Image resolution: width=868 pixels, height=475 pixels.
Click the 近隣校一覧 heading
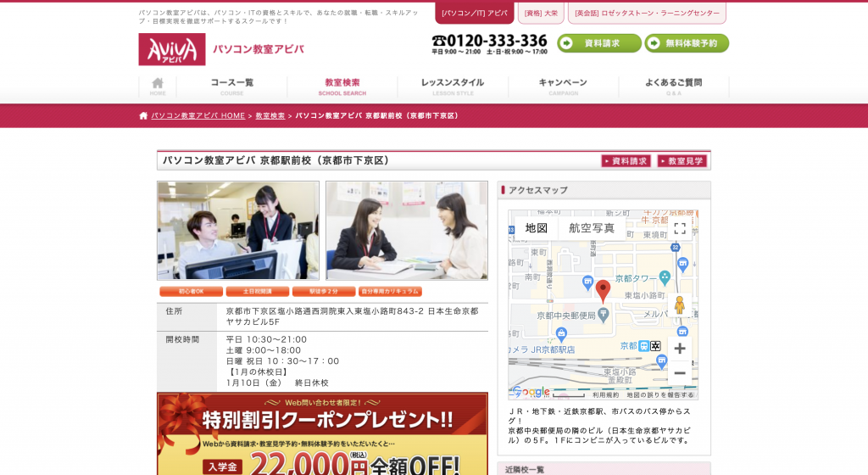(x=525, y=469)
